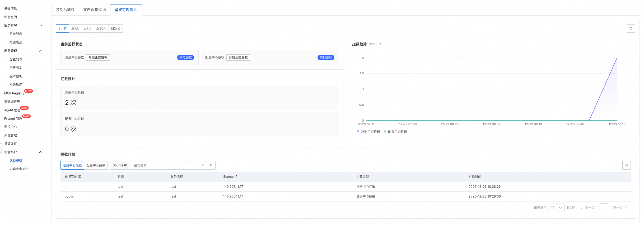This screenshot has width=644, height=226.
Task: Open Agent 管理 in sidebar
Action: (12, 110)
